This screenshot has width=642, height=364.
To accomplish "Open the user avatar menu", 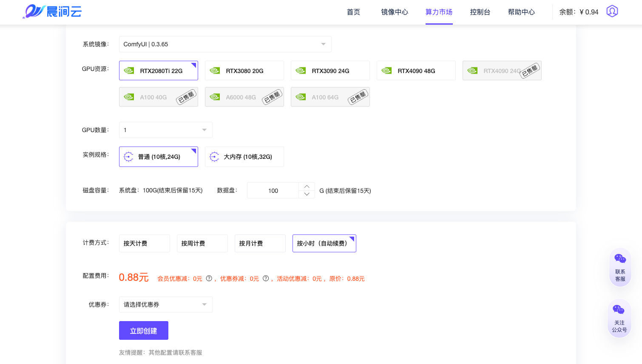I will tap(612, 11).
